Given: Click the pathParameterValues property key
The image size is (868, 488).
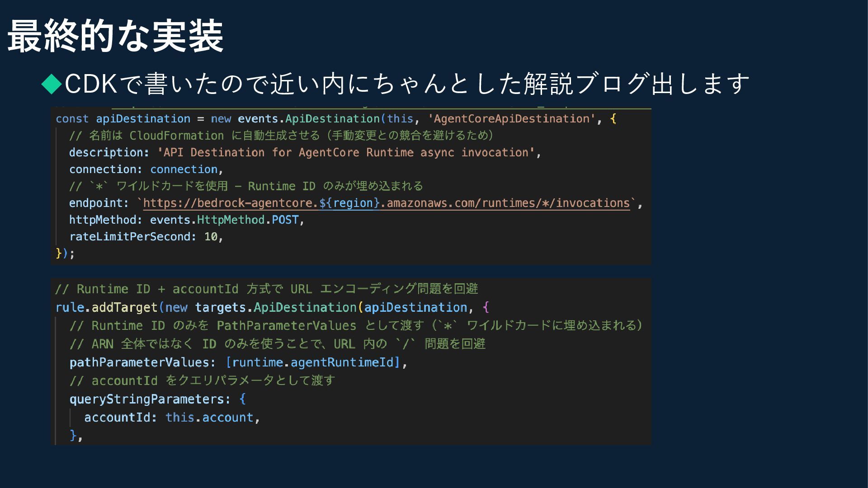Looking at the screenshot, I should (x=139, y=363).
